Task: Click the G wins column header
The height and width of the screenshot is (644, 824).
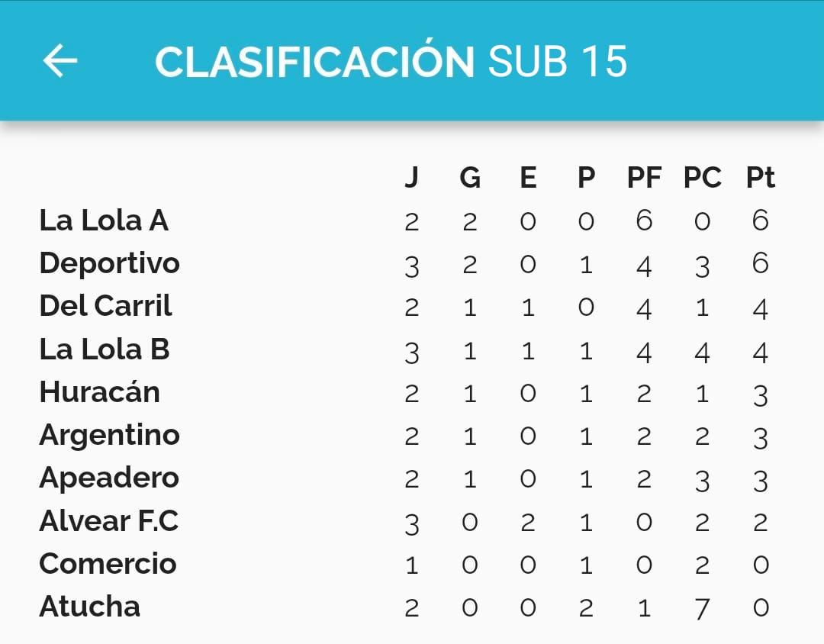Action: point(470,177)
